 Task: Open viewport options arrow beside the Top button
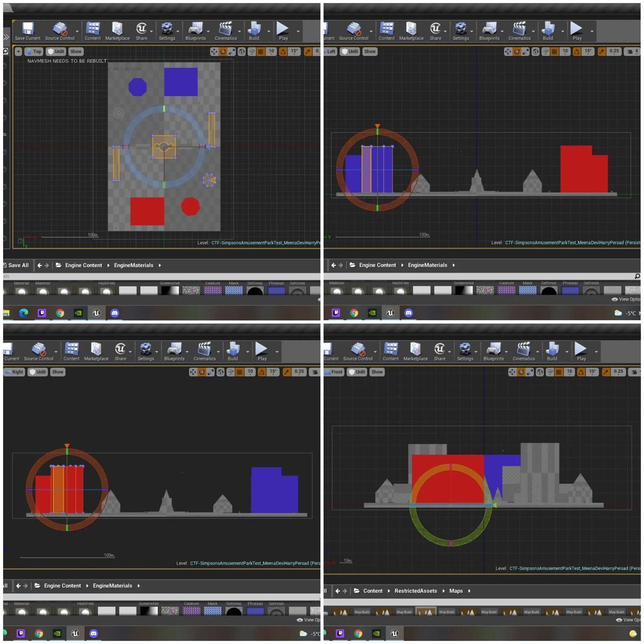tap(18, 51)
